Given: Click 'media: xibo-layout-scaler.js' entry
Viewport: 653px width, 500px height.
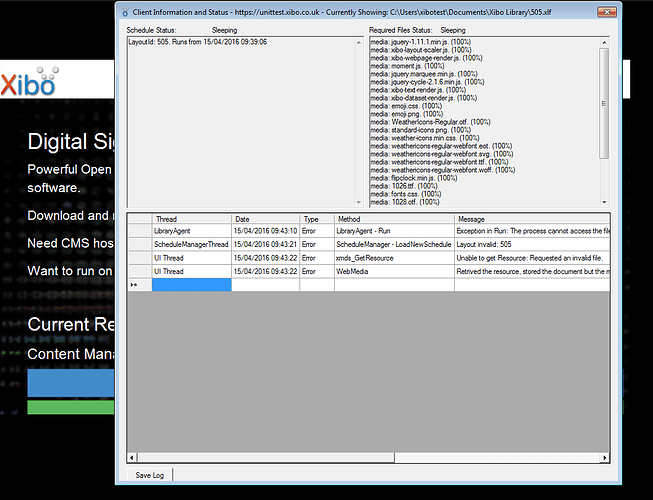Looking at the screenshot, I should click(x=421, y=50).
